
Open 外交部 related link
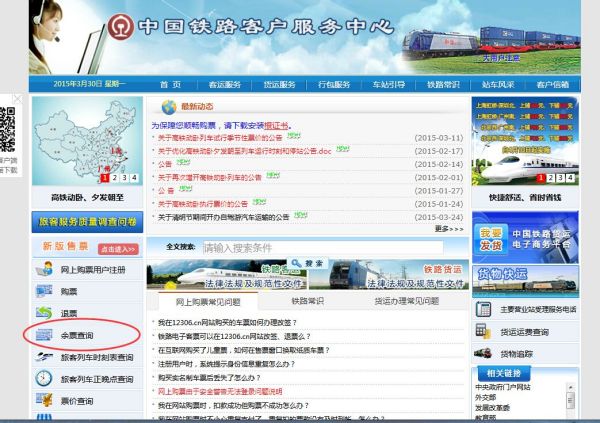(x=485, y=397)
